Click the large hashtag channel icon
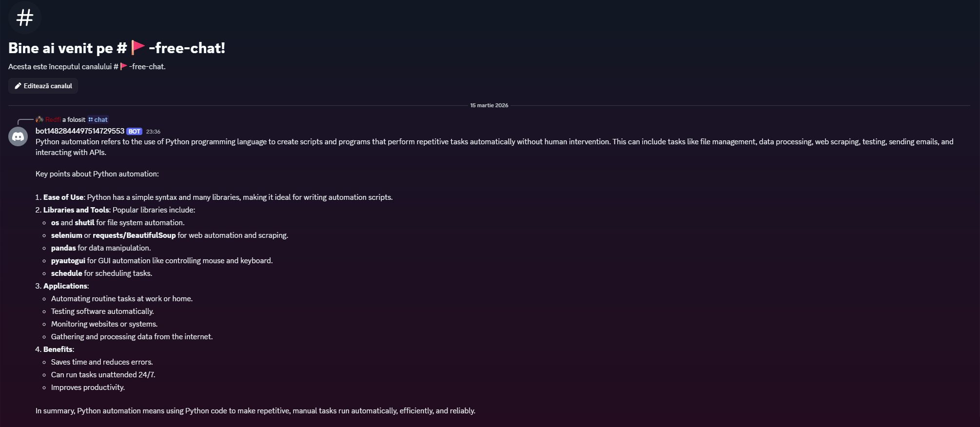The height and width of the screenshot is (427, 980). pos(24,18)
